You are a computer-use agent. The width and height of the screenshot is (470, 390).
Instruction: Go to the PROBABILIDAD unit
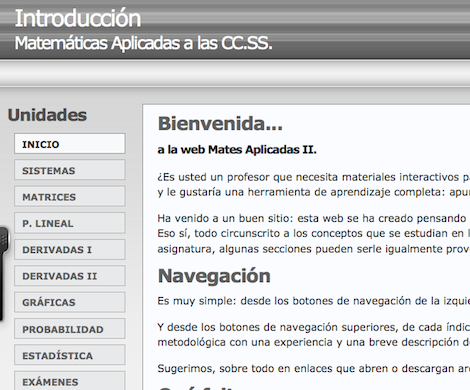click(x=70, y=329)
